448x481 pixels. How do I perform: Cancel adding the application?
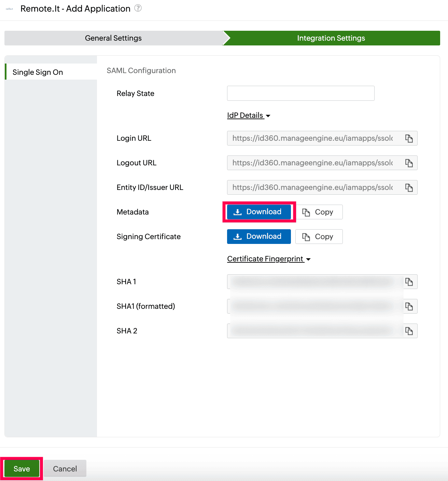click(x=65, y=468)
